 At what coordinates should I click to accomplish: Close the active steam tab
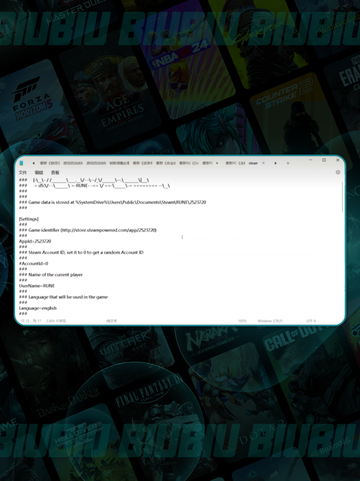pos(263,163)
